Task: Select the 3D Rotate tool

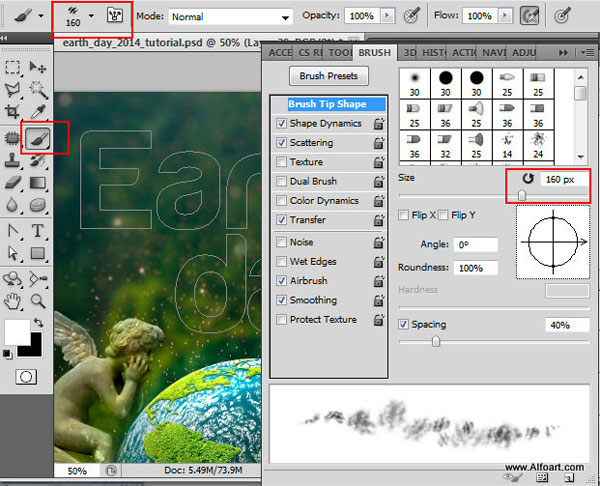Action: coord(13,279)
